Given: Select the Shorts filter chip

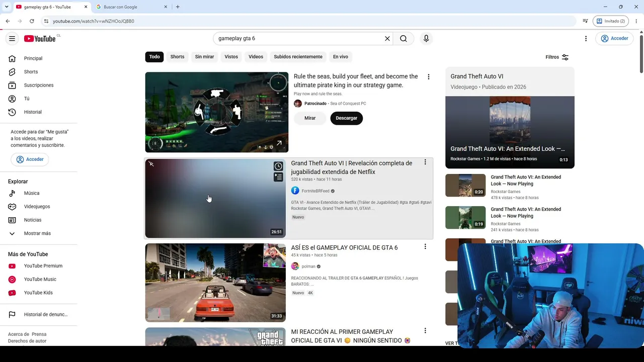Looking at the screenshot, I should pyautogui.click(x=177, y=57).
